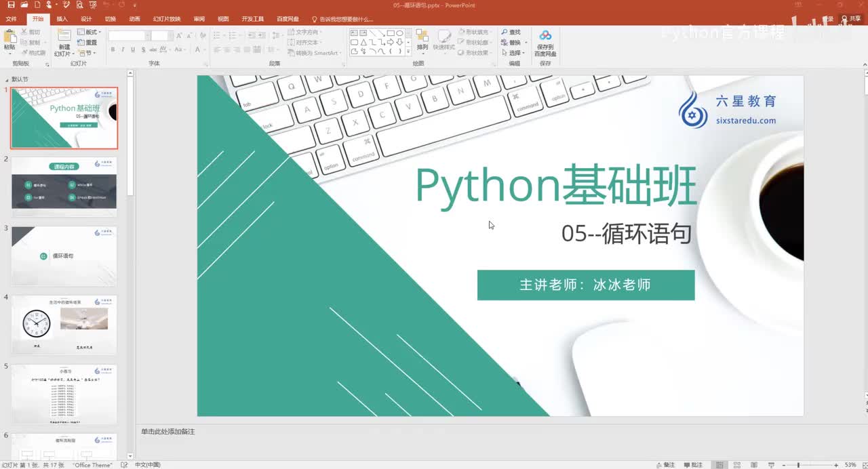The height and width of the screenshot is (469, 868).
Task: Switch to Reading view in status bar
Action: (753, 464)
